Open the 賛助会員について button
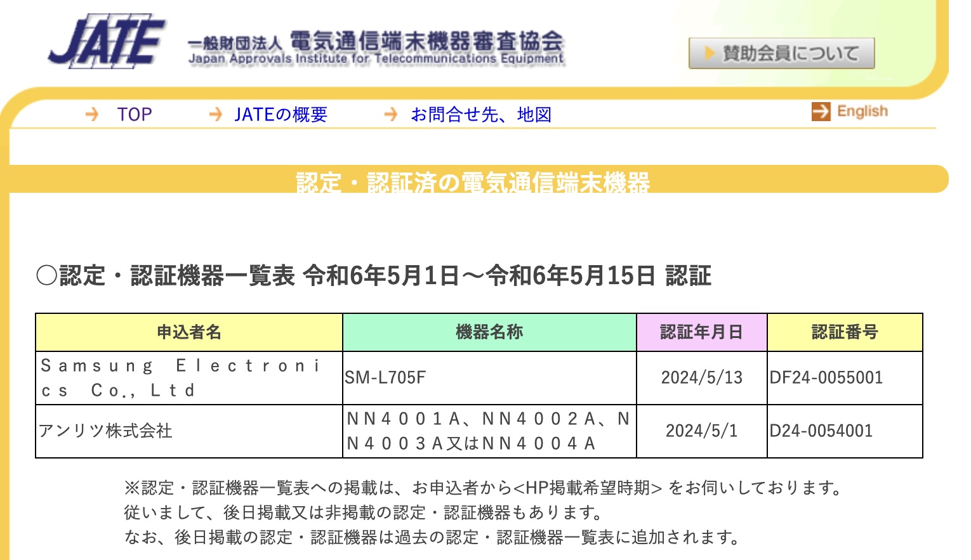Image resolution: width=971 pixels, height=560 pixels. click(x=782, y=53)
